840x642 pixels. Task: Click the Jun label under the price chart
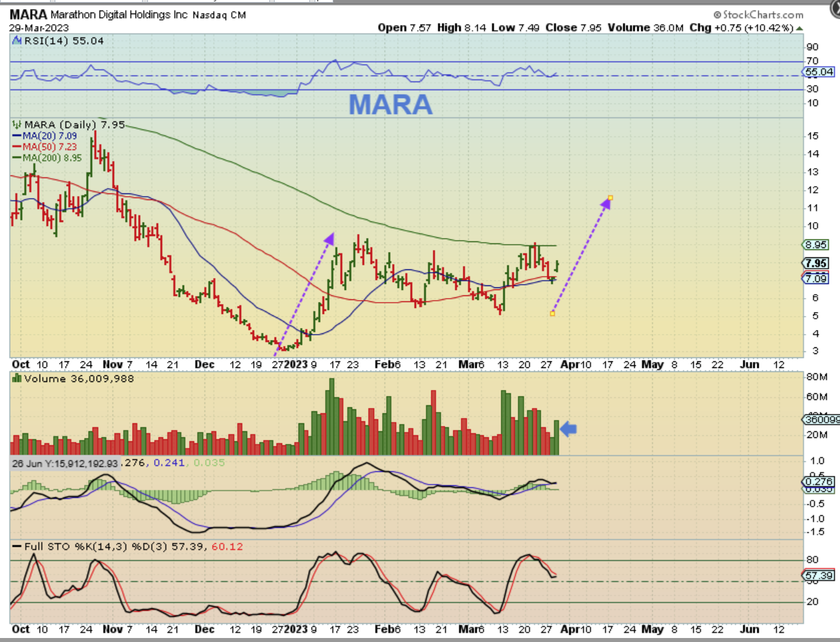(x=750, y=364)
